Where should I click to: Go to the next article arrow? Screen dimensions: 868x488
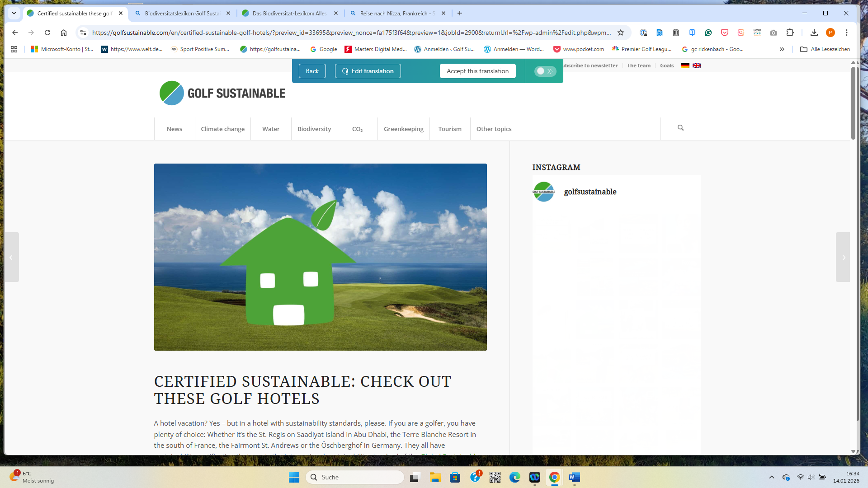[x=843, y=257]
